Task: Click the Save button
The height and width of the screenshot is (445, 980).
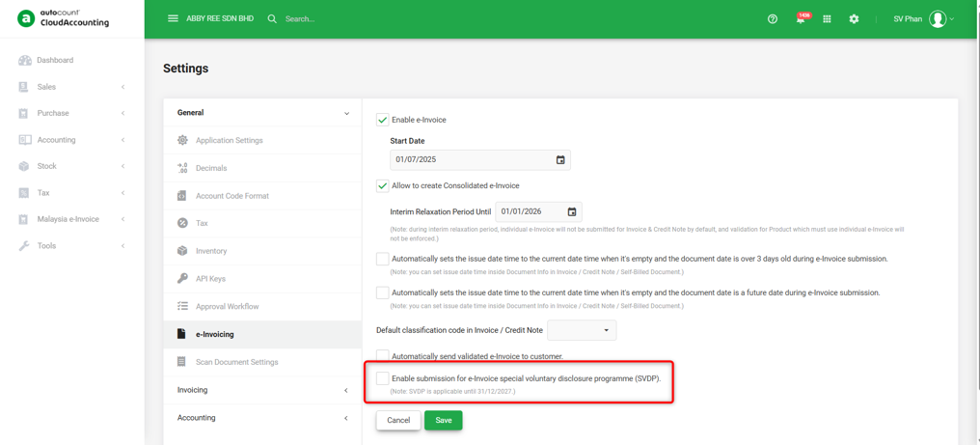Action: [443, 420]
